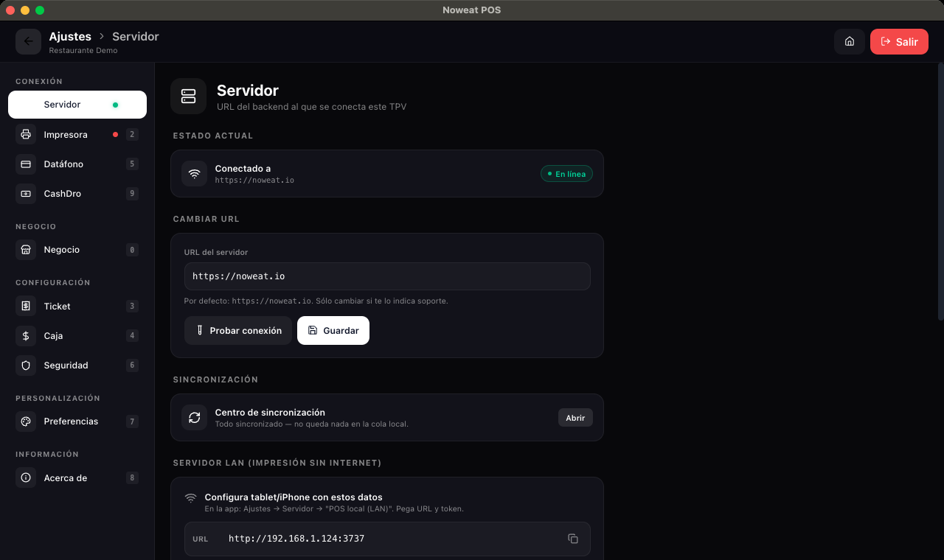Viewport: 944px width, 560px height.
Task: Click the En línea status badge
Action: pos(566,174)
